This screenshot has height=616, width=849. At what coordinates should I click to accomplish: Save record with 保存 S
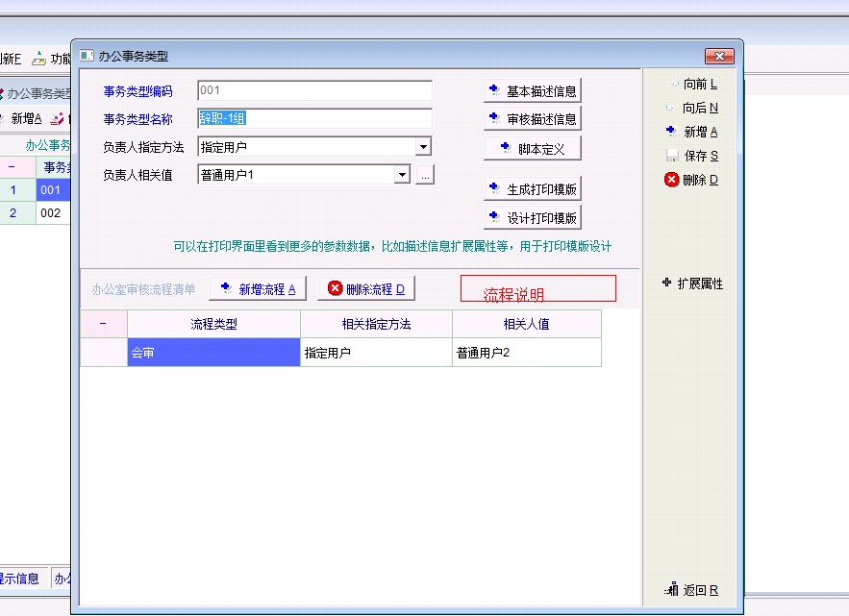pos(672,156)
